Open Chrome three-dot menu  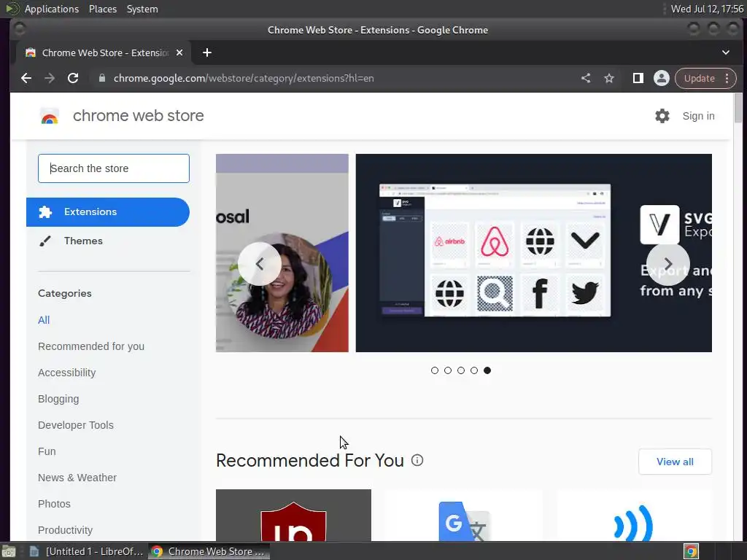[727, 78]
